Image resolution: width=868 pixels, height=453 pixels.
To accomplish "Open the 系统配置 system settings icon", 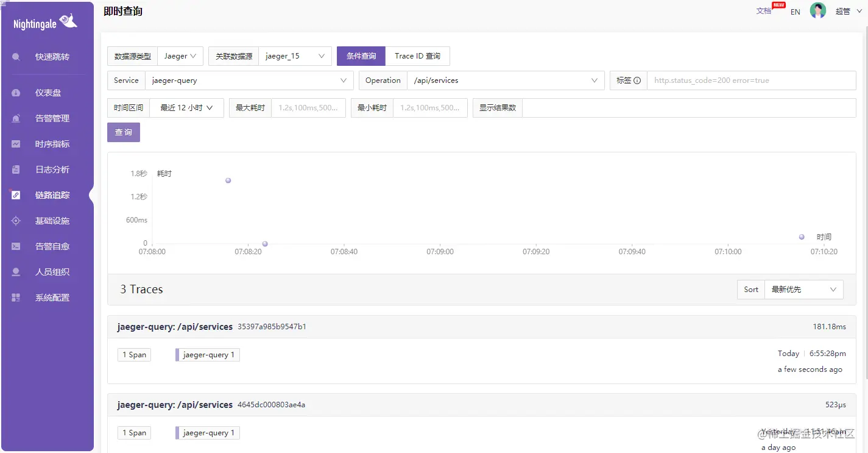I will click(16, 298).
